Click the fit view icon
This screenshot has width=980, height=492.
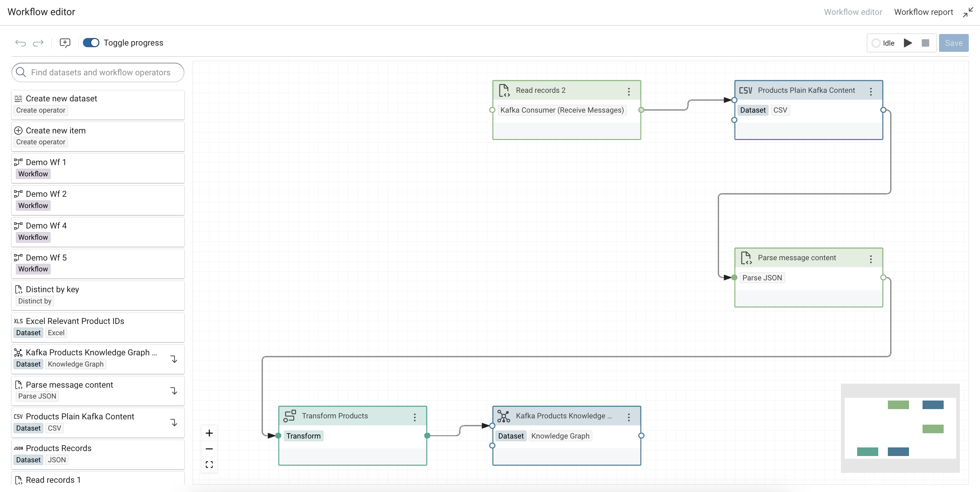coord(209,465)
